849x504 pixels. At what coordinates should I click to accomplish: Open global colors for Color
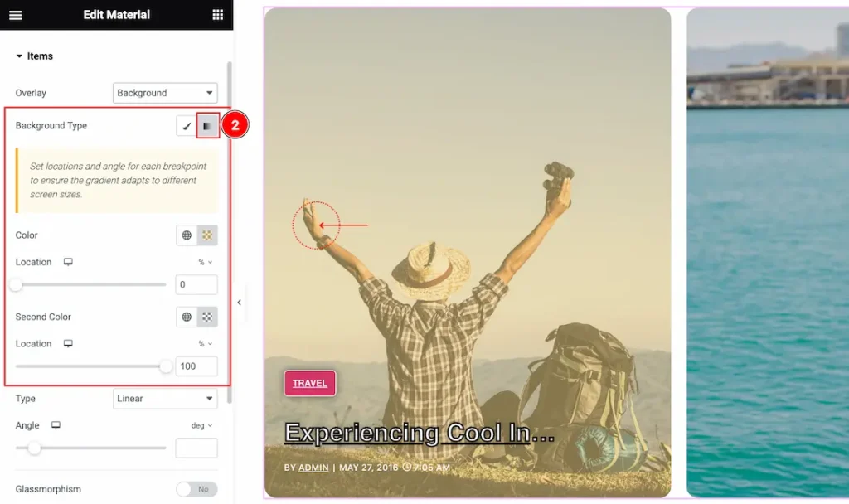[187, 235]
